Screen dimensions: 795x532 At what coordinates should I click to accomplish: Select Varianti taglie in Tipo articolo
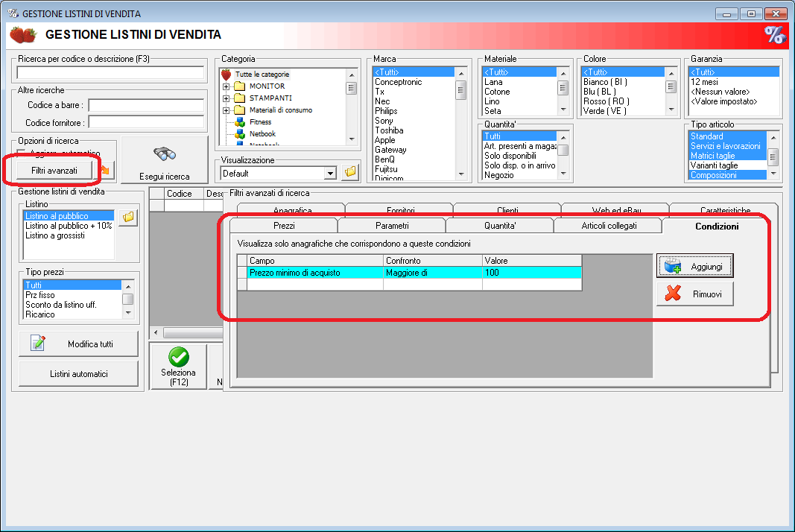coord(714,165)
